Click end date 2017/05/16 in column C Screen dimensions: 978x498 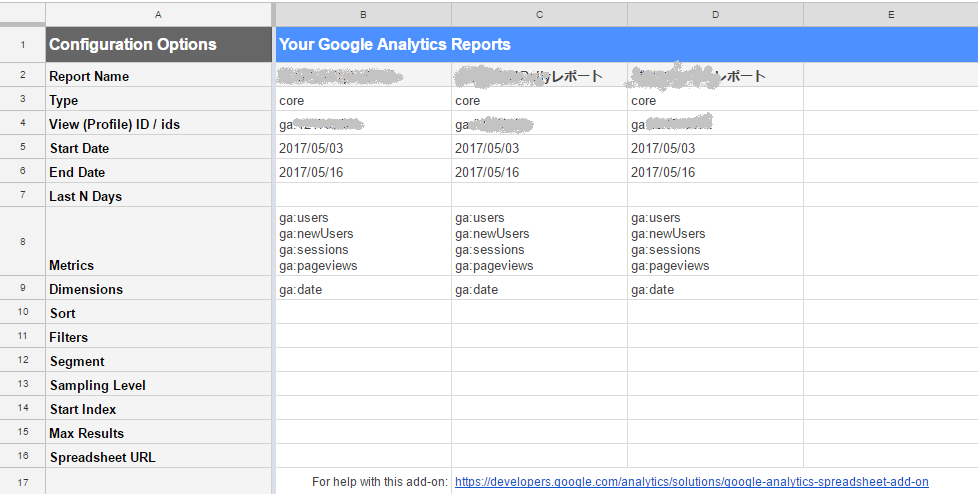pos(540,172)
